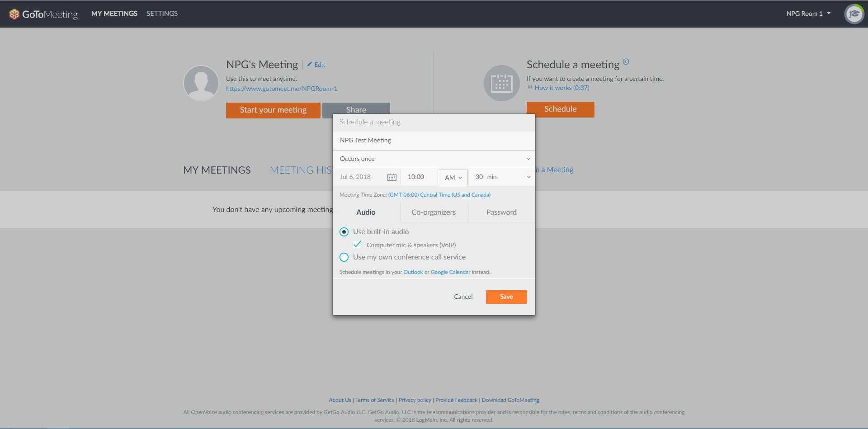The width and height of the screenshot is (868, 429).
Task: Open the Google Calendar link
Action: [451, 272]
